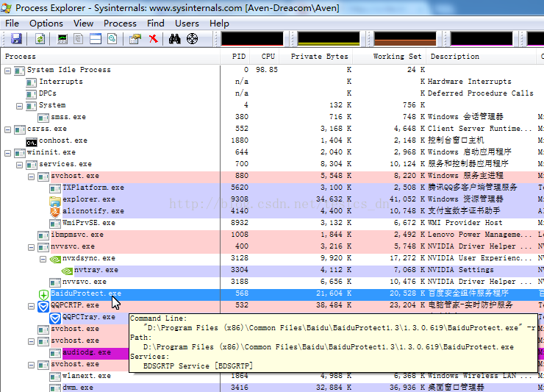Click the Save toolbar icon
This screenshot has height=392, width=544.
pos(16,38)
